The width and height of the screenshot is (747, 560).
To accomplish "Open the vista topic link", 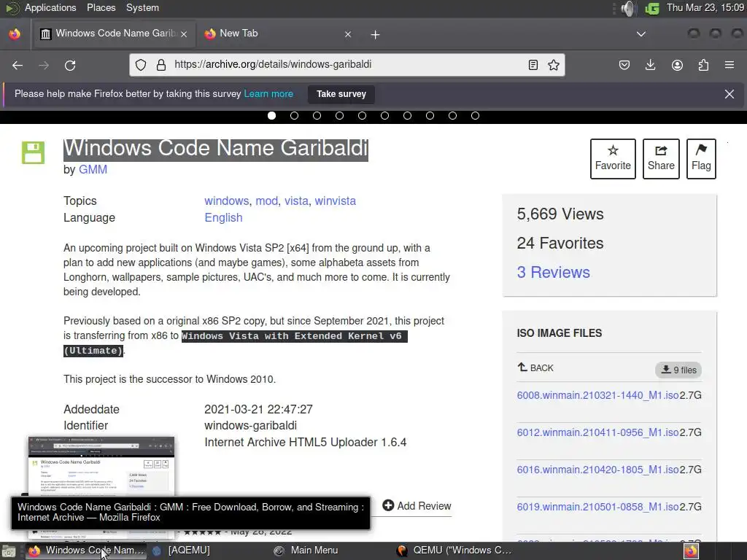I will tap(296, 201).
